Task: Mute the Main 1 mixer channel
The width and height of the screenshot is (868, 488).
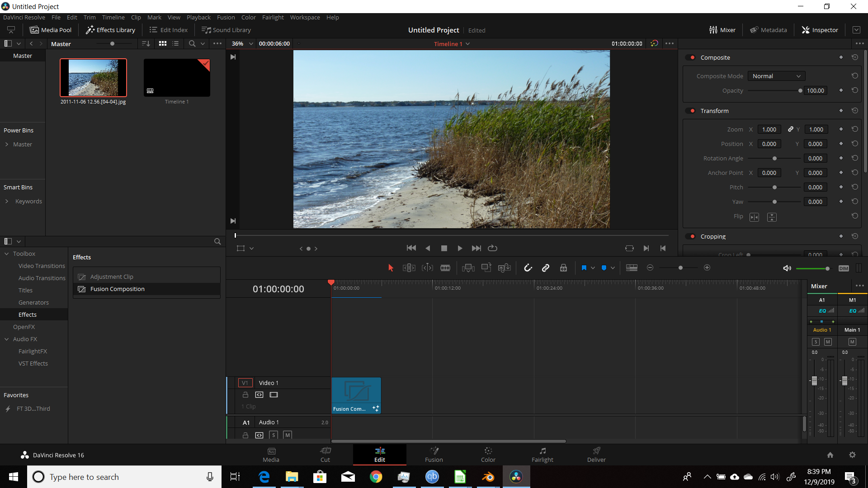Action: pyautogui.click(x=852, y=342)
